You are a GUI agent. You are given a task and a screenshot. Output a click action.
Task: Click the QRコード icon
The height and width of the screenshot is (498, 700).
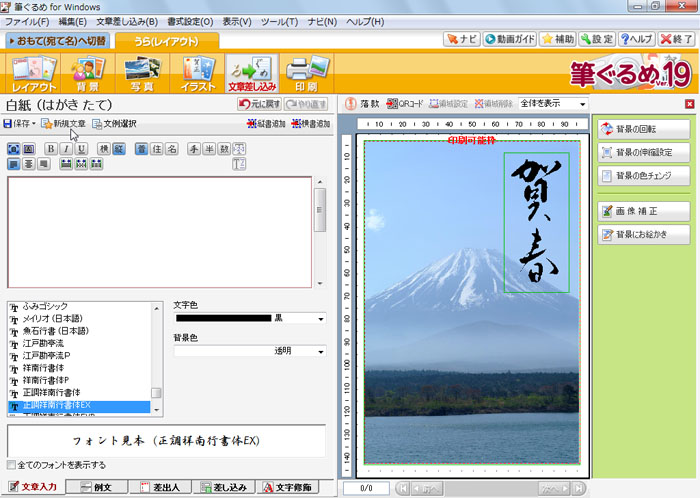point(405,104)
